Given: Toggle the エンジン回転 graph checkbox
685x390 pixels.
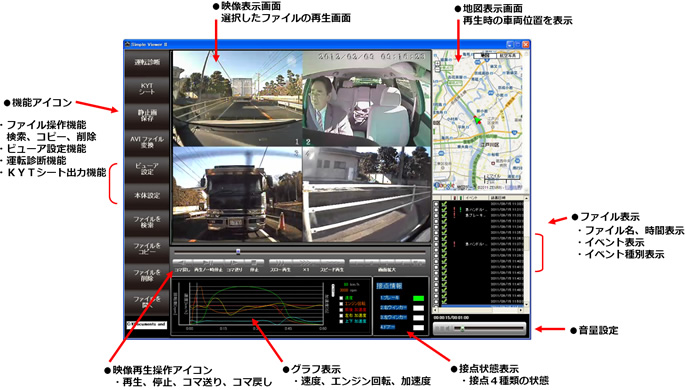Looking at the screenshot, I should [341, 304].
